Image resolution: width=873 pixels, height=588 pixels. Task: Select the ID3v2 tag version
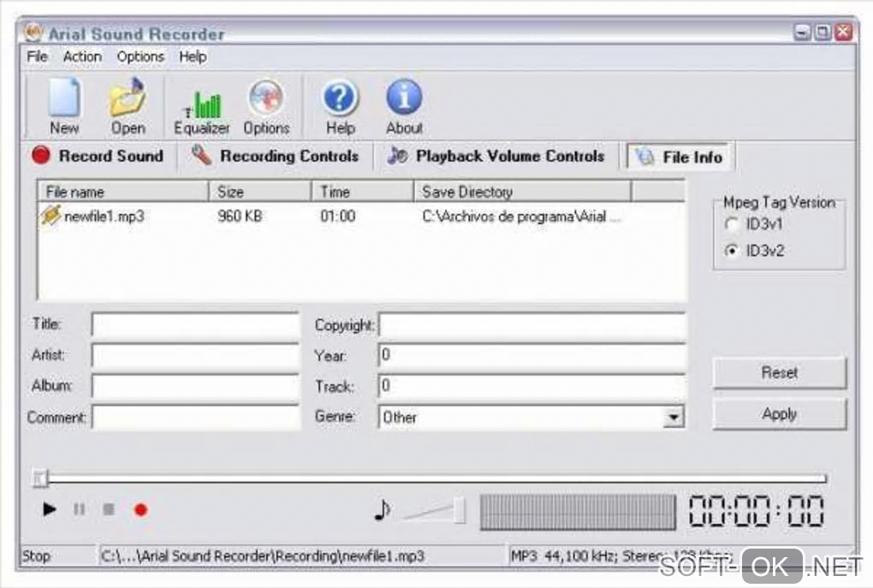(x=732, y=251)
